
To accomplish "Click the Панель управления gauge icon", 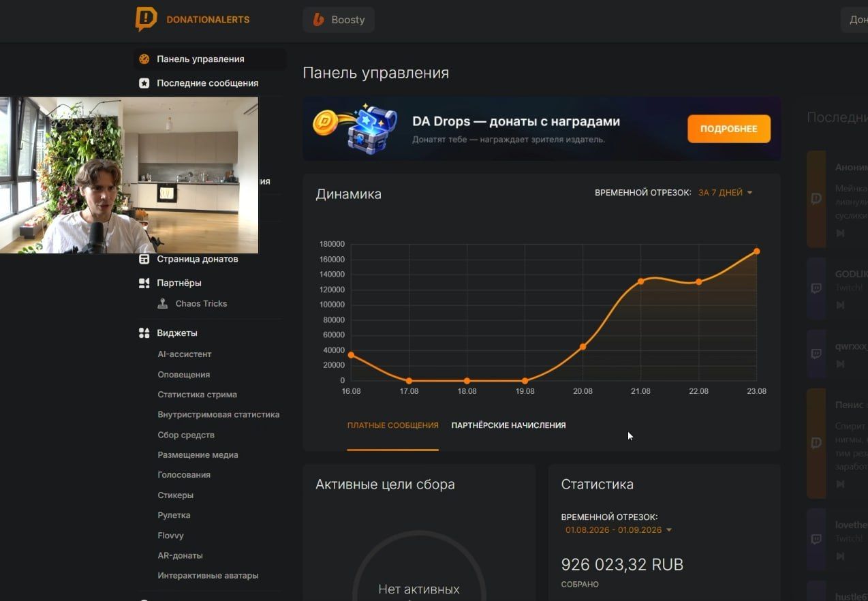I will click(x=144, y=59).
